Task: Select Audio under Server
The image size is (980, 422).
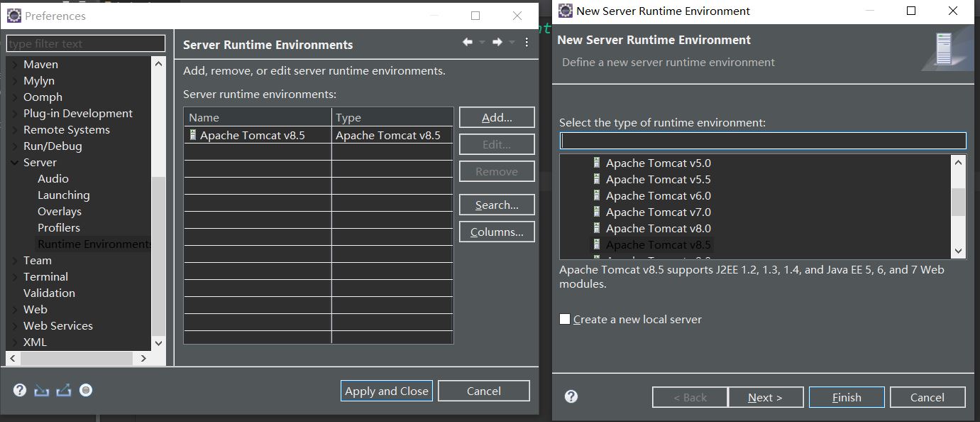Action: click(x=53, y=179)
